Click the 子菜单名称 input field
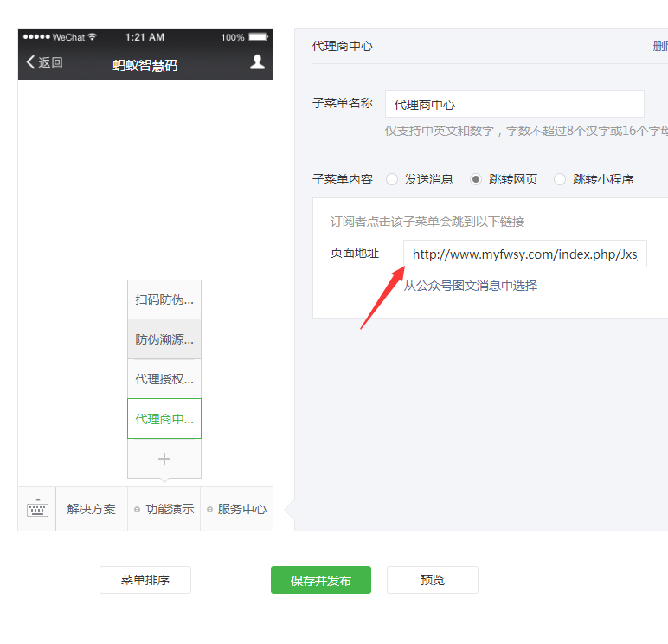 click(x=515, y=104)
